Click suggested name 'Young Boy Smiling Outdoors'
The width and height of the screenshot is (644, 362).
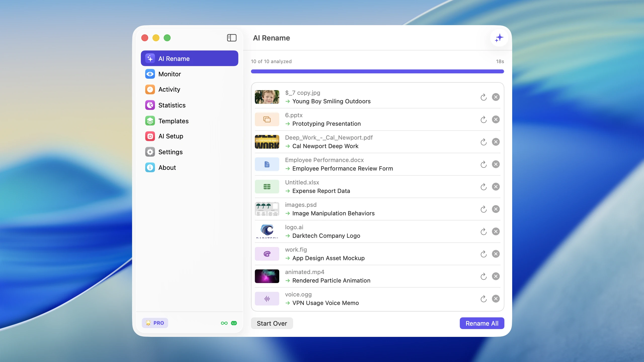331,101
